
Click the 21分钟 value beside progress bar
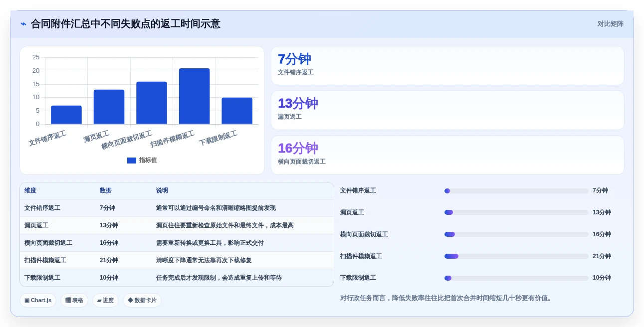pyautogui.click(x=602, y=256)
